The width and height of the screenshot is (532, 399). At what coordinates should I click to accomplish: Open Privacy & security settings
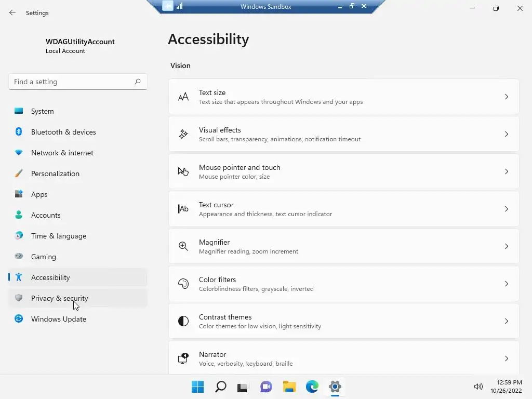point(59,298)
